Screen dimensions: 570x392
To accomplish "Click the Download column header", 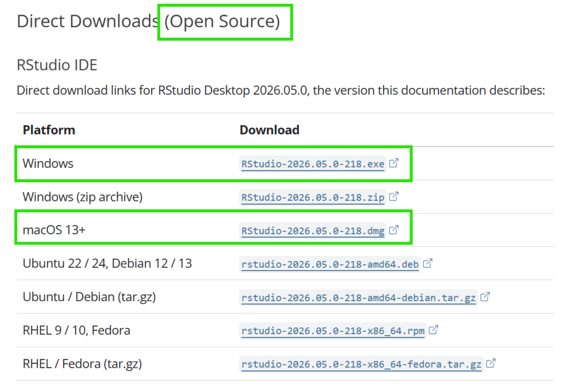I will point(269,130).
